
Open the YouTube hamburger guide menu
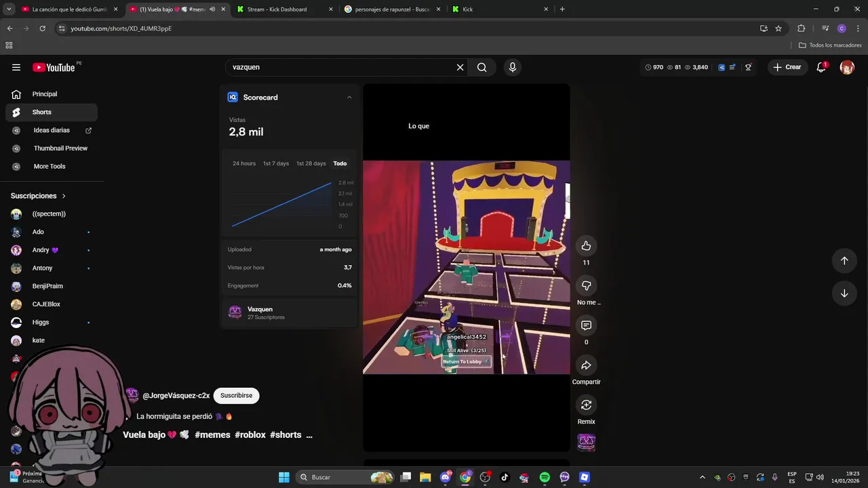pyautogui.click(x=16, y=67)
